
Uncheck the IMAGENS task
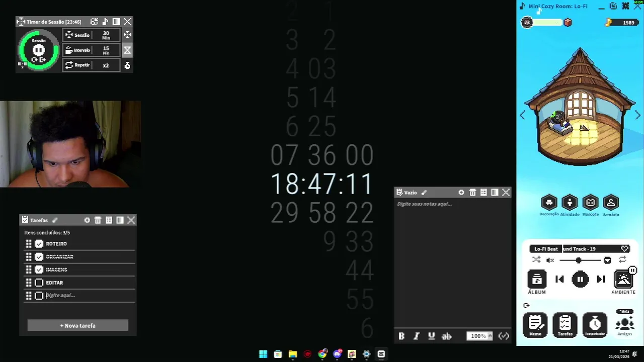point(39,270)
